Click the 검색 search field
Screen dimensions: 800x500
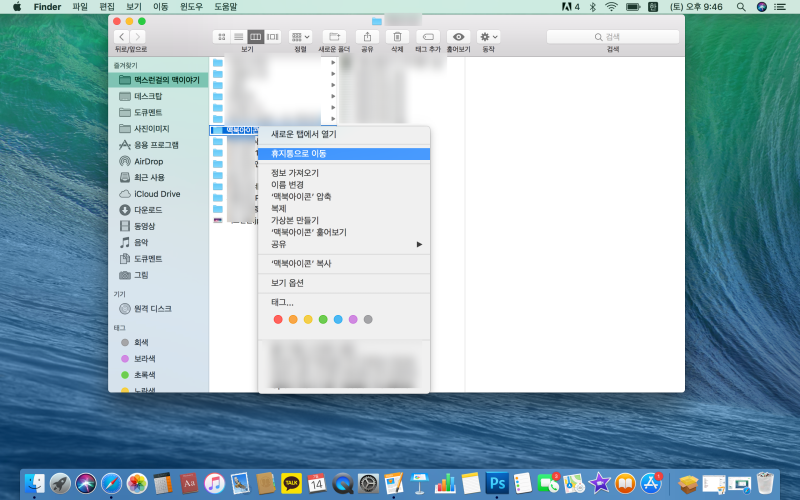click(x=612, y=37)
